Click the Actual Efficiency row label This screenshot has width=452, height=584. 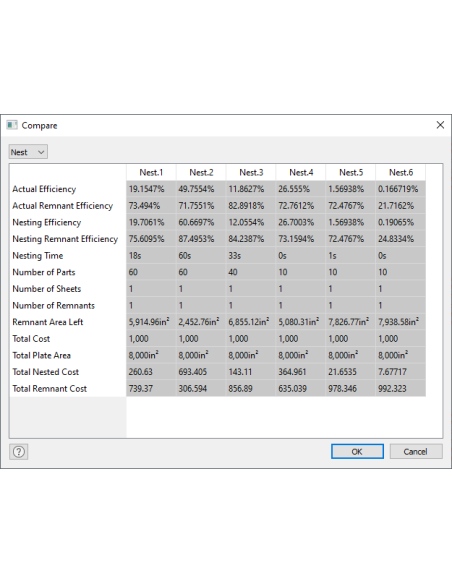tap(44, 189)
